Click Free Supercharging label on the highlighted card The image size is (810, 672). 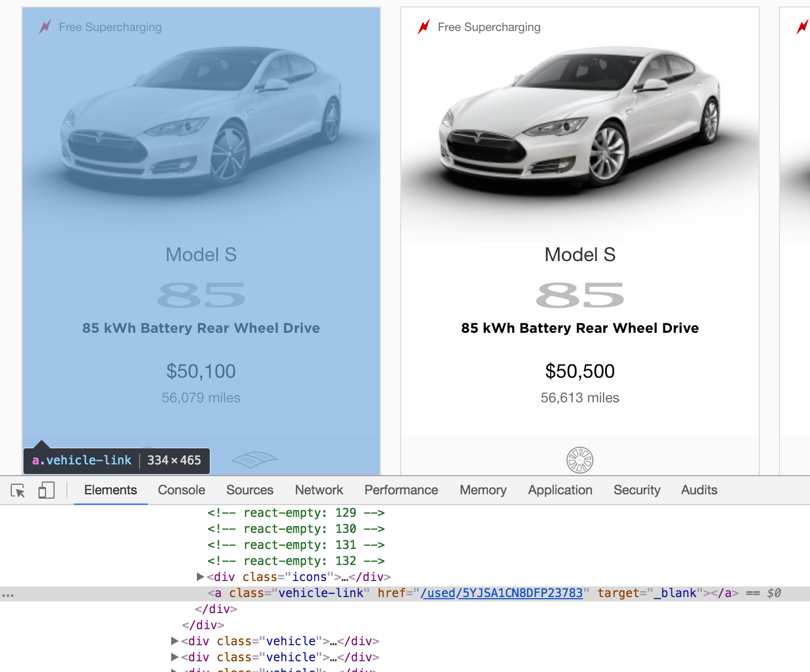[110, 27]
